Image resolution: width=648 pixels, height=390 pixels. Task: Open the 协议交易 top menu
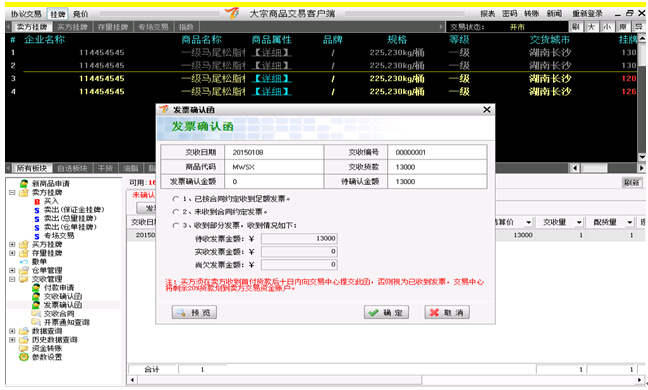[26, 14]
